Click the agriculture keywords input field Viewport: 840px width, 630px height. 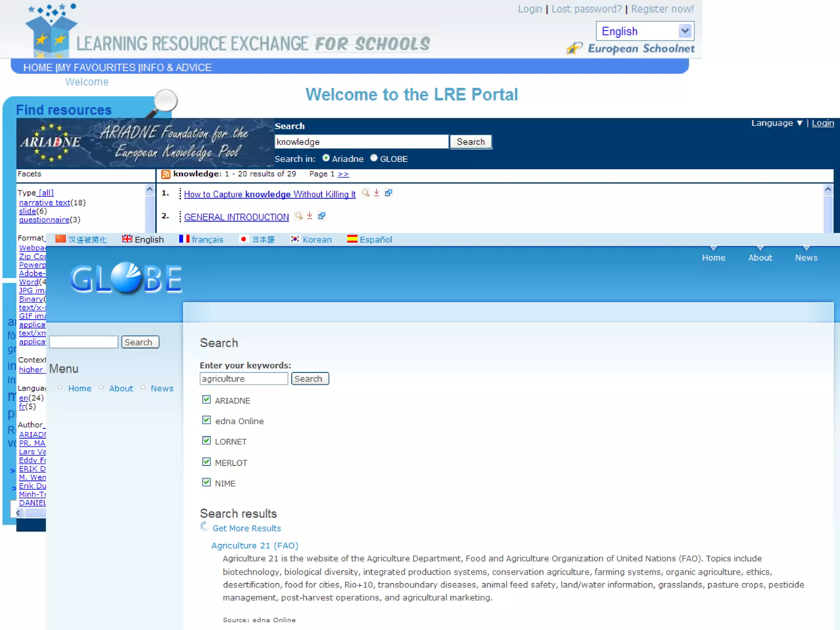click(x=244, y=379)
